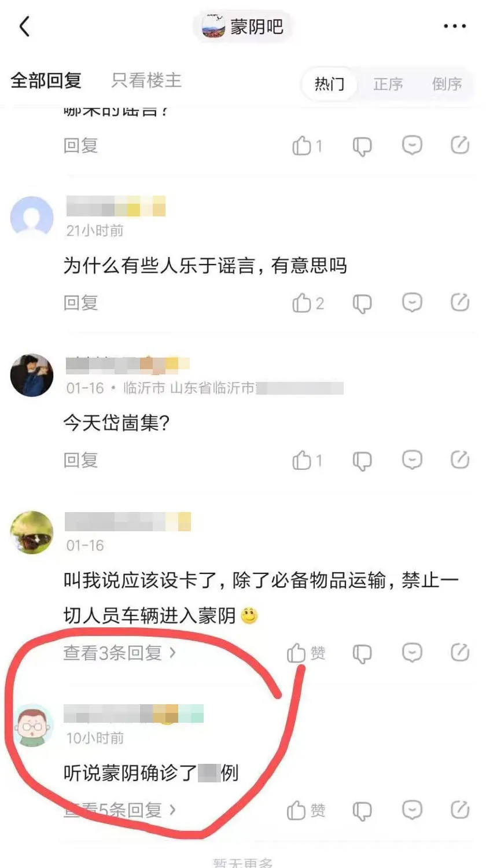Select 热门 sort option
This screenshot has height=868, width=486.
click(330, 84)
